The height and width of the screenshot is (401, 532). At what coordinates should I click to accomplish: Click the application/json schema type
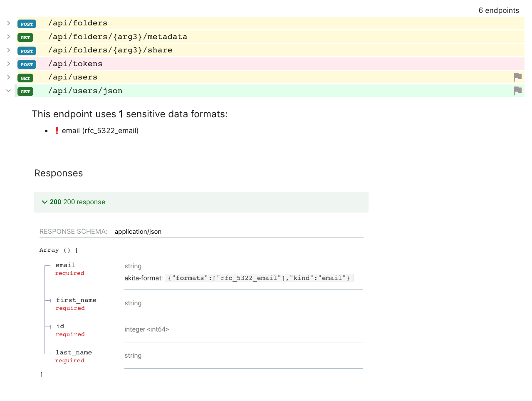click(x=138, y=232)
